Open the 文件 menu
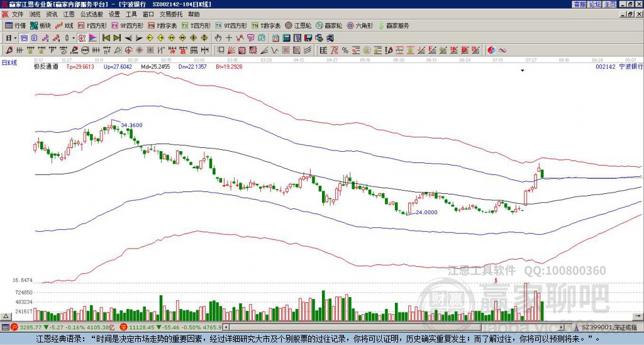Screen dimensions: 644x345 pos(18,14)
